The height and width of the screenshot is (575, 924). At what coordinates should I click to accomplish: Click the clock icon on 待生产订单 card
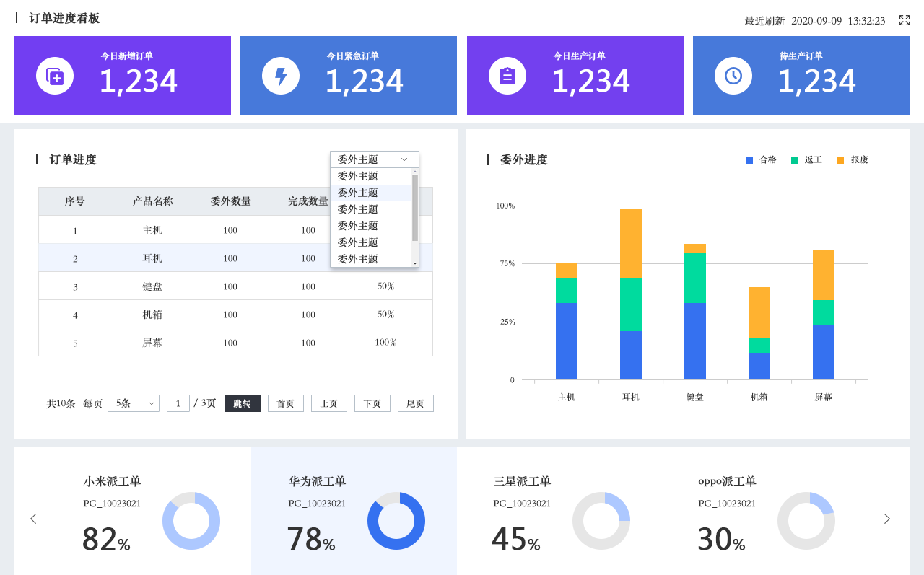pyautogui.click(x=733, y=76)
